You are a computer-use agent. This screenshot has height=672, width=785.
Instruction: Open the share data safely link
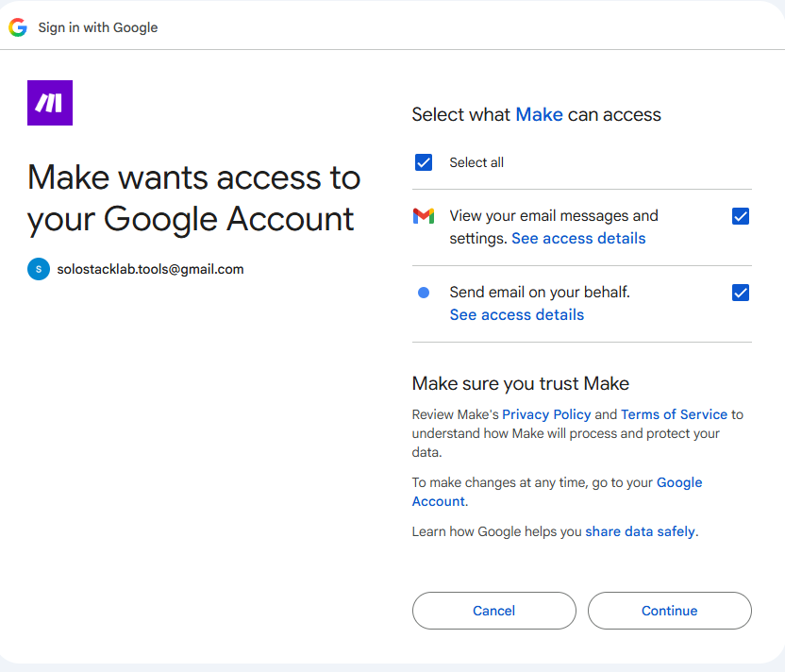[x=641, y=531]
